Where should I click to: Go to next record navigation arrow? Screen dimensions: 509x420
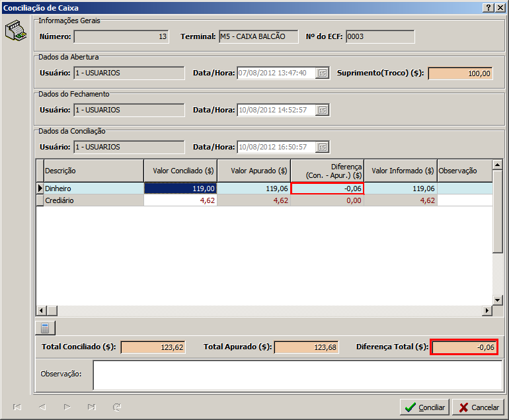click(67, 407)
